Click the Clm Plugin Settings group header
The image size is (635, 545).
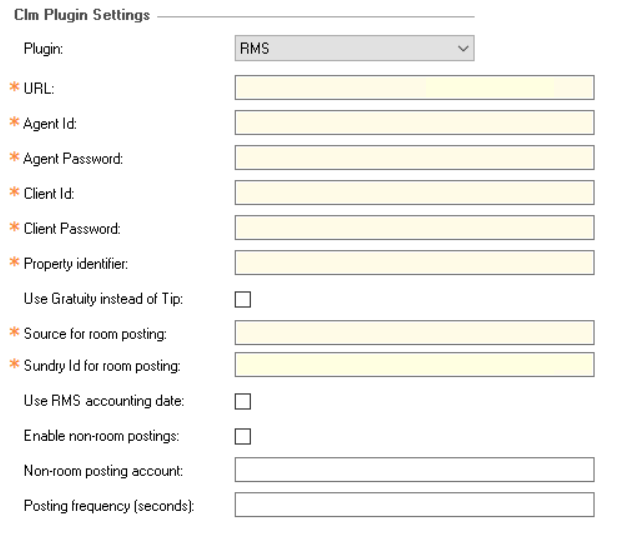point(82,15)
